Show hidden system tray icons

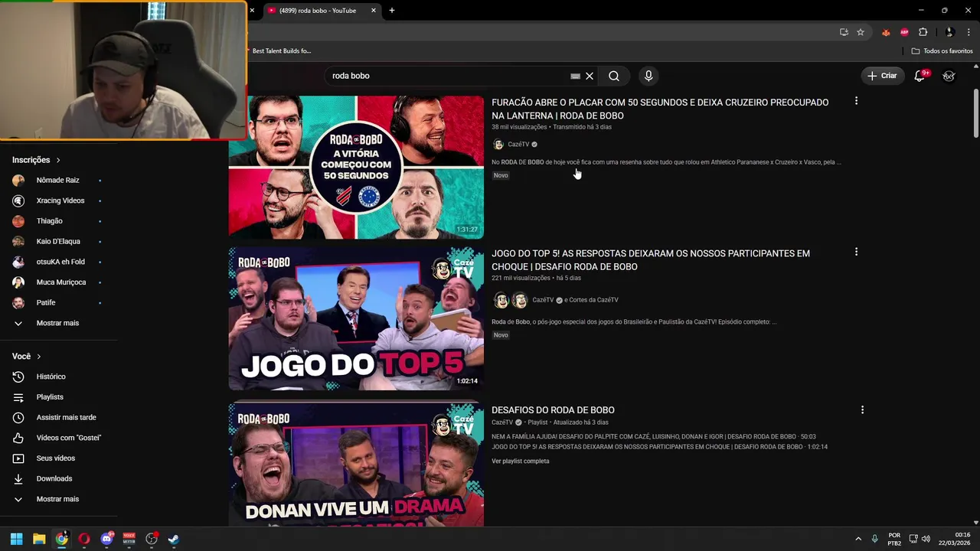click(x=857, y=539)
